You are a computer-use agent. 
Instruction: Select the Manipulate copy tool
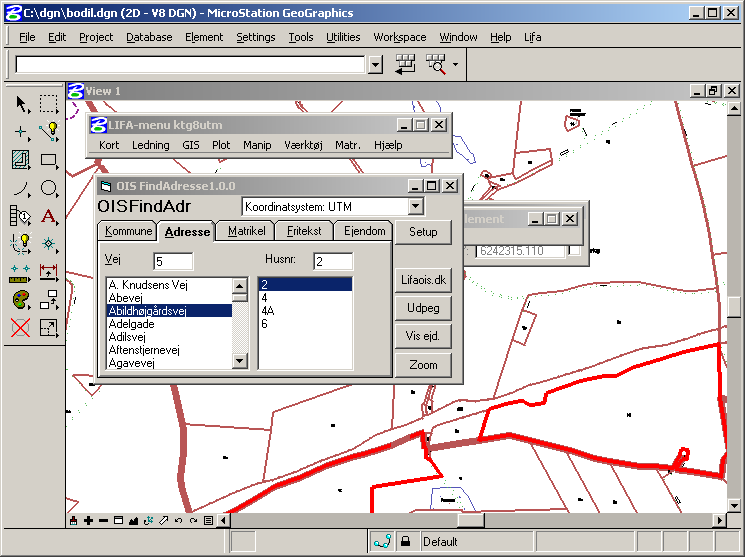click(48, 300)
